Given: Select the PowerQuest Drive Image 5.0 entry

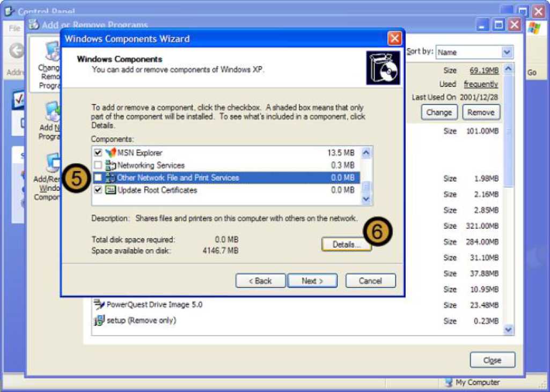Looking at the screenshot, I should tap(155, 305).
